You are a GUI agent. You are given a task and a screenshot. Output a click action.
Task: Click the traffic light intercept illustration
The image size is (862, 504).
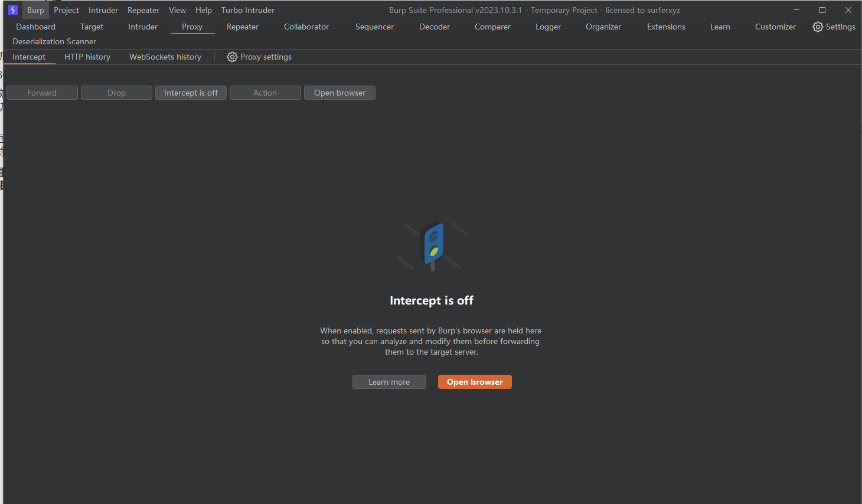coord(433,246)
